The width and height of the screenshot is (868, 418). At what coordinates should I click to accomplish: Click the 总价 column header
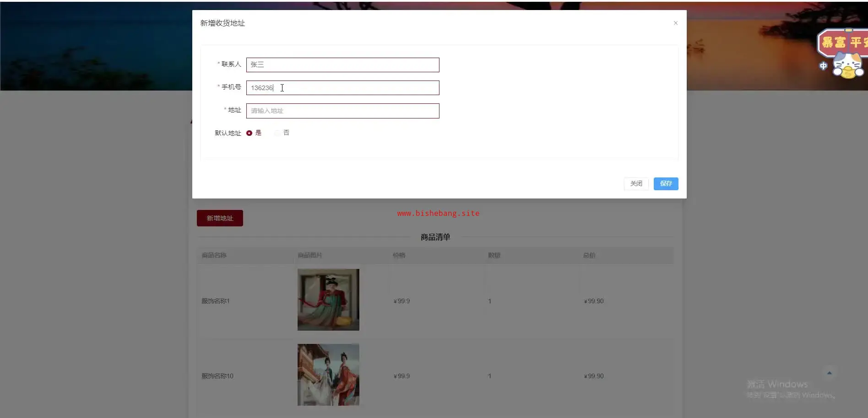coord(589,255)
